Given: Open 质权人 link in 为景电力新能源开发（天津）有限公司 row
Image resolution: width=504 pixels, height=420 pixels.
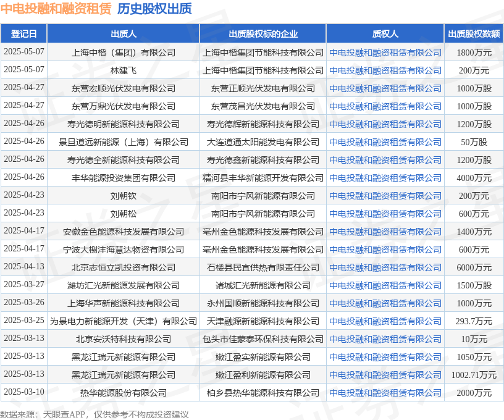Looking at the screenshot, I should pos(385,321).
